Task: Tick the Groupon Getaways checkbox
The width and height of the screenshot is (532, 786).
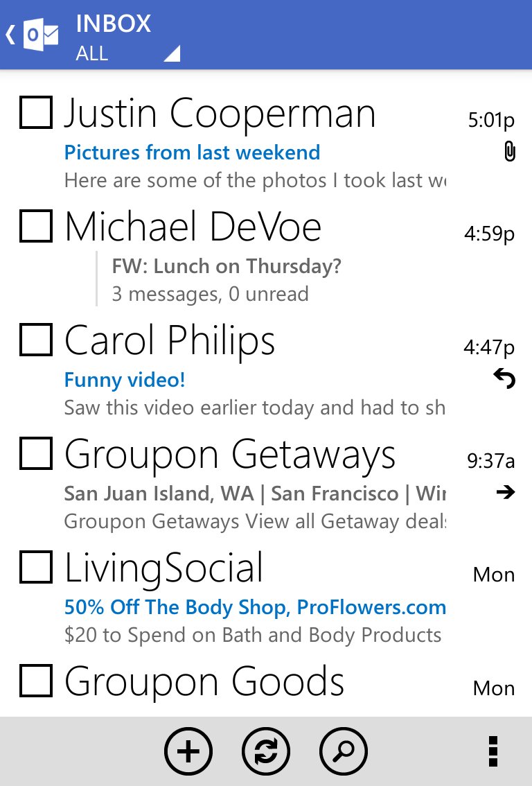Action: 36,454
